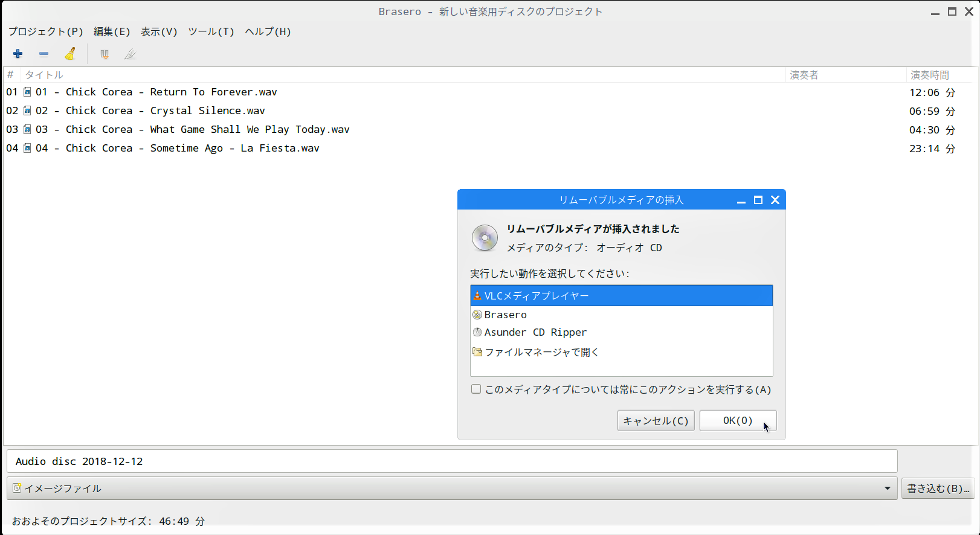Click the audio file icon of Return To Forever
980x535 pixels.
[x=27, y=92]
